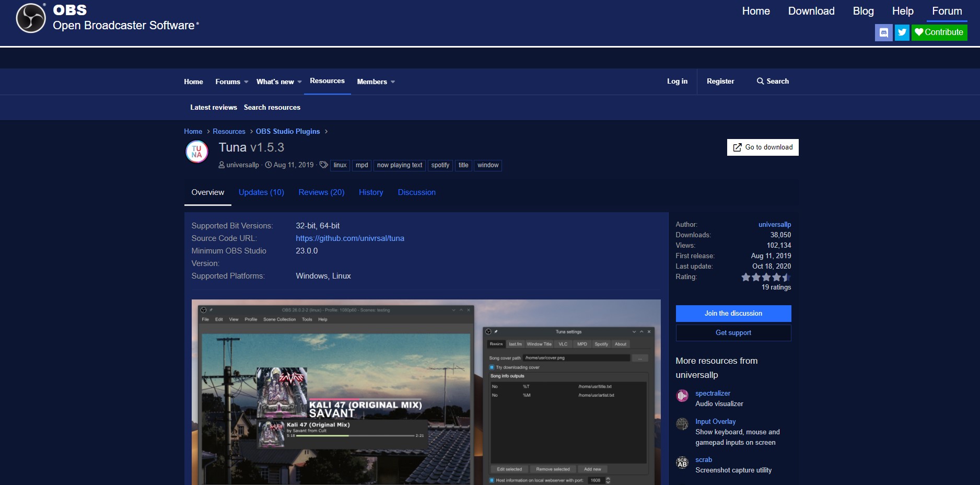Open the Tuna resource avatar icon
Screen dimensions: 980x485
(197, 152)
